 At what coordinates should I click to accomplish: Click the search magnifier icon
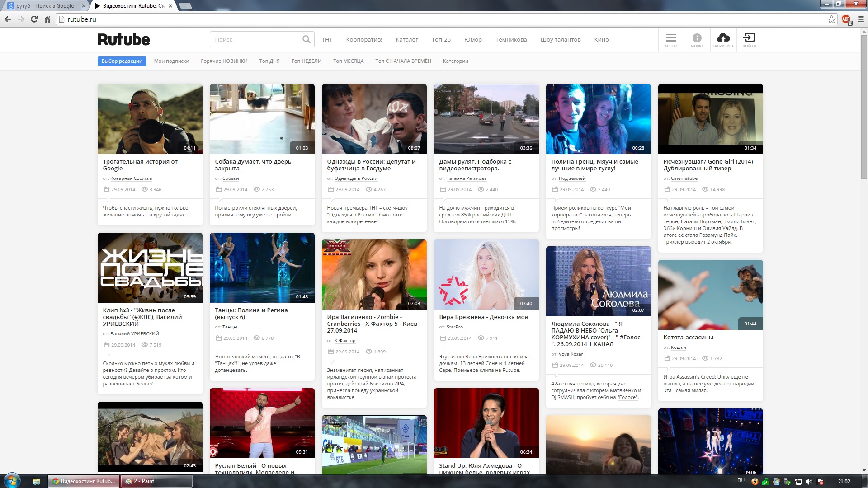[x=306, y=39]
